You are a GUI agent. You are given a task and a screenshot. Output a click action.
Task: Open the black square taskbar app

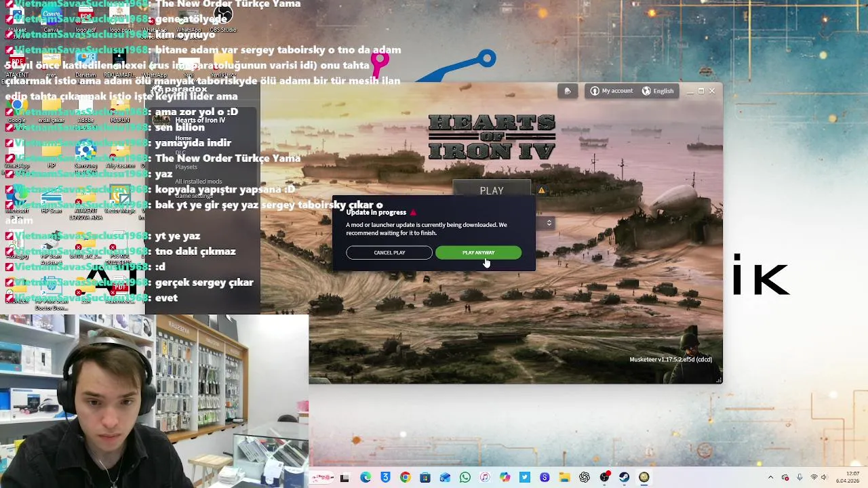coord(344,478)
